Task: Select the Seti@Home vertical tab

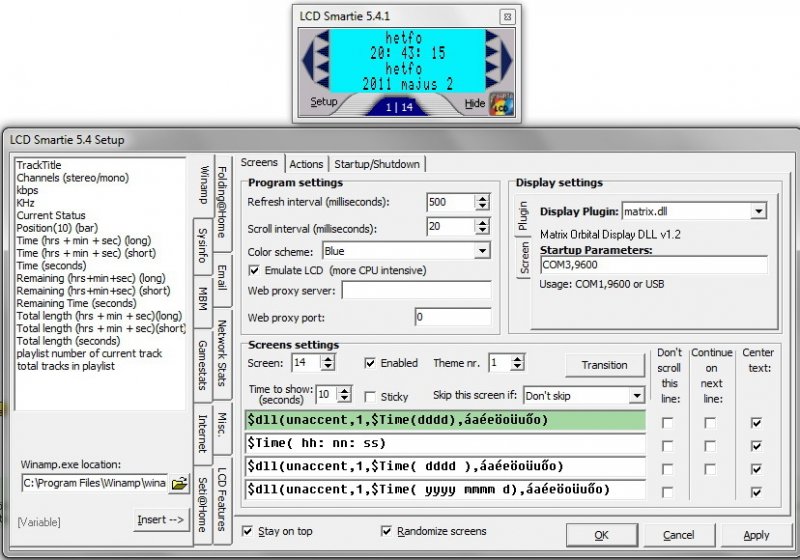Action: [x=203, y=505]
